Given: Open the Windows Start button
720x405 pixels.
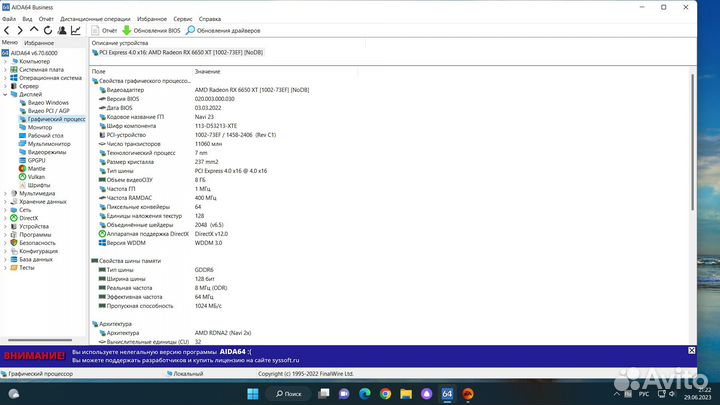Looking at the screenshot, I should click(253, 394).
